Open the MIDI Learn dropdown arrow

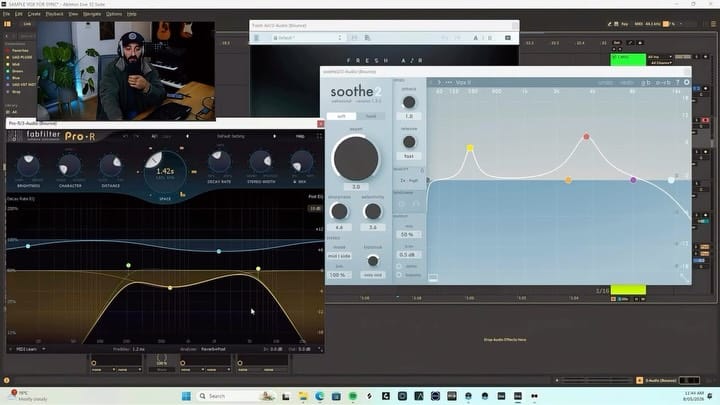(44, 349)
